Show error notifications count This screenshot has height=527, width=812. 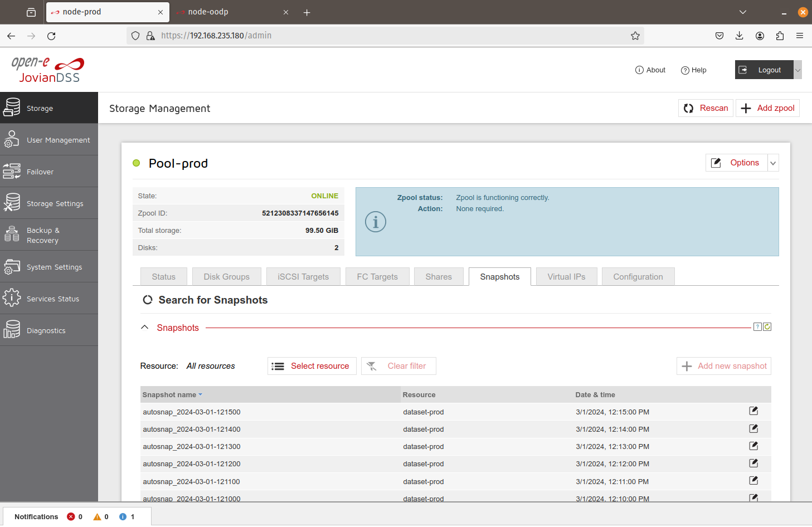(75, 516)
